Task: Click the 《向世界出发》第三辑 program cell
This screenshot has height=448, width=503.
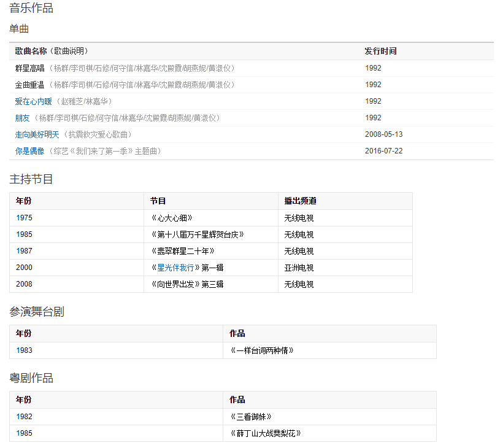Action: coord(186,284)
